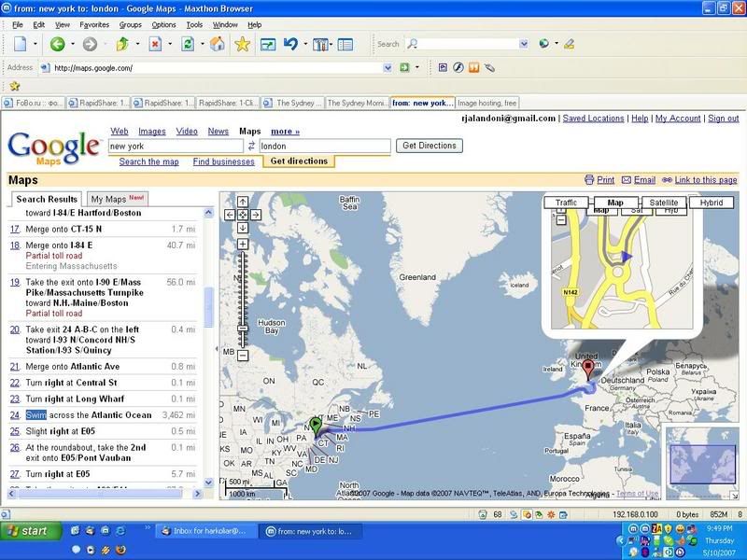Open Internet Explorer quick launch icon
The height and width of the screenshot is (560, 747).
point(120,530)
